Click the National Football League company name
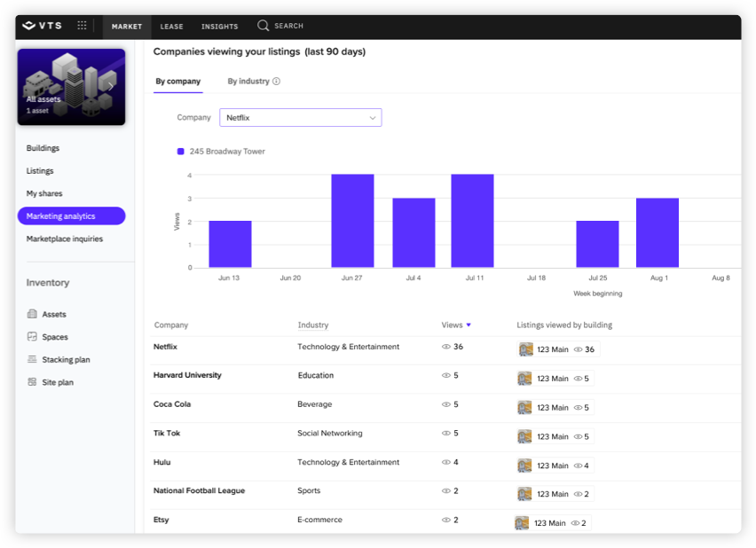 (x=199, y=490)
